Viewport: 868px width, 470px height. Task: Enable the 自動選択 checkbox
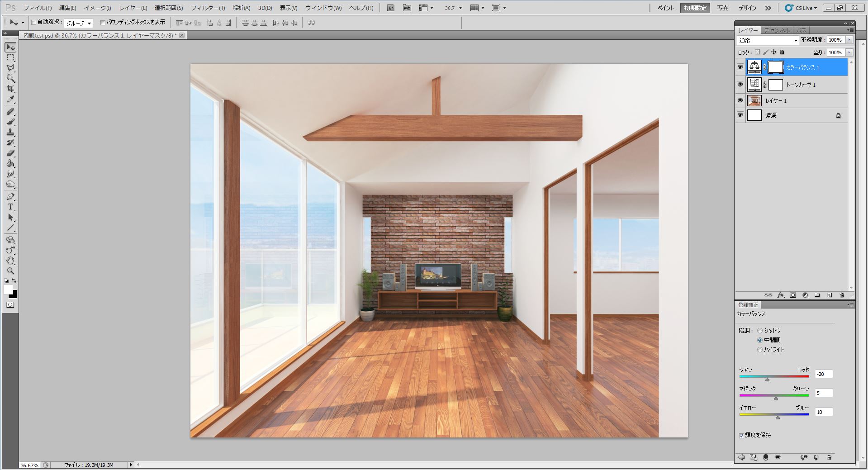[x=34, y=22]
